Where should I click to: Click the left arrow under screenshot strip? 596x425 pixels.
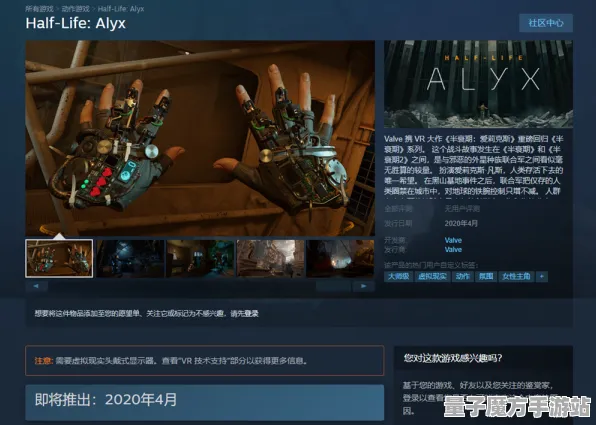(x=36, y=286)
